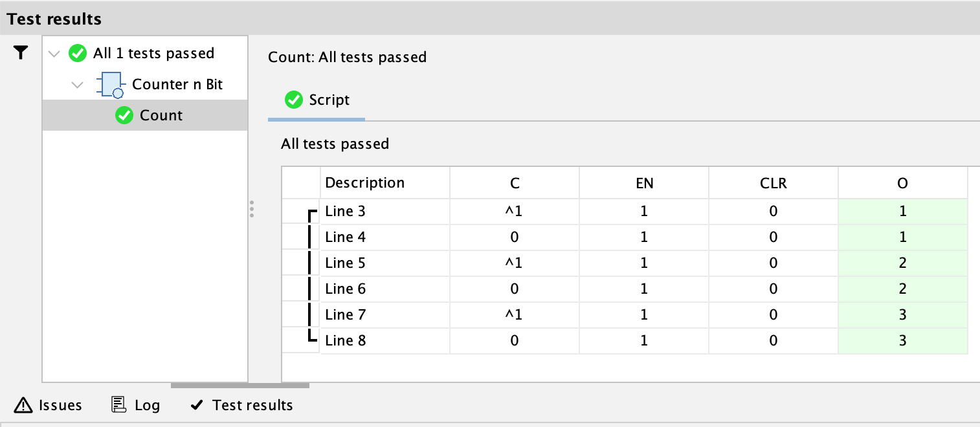
Task: Click the Log document icon
Action: (118, 405)
